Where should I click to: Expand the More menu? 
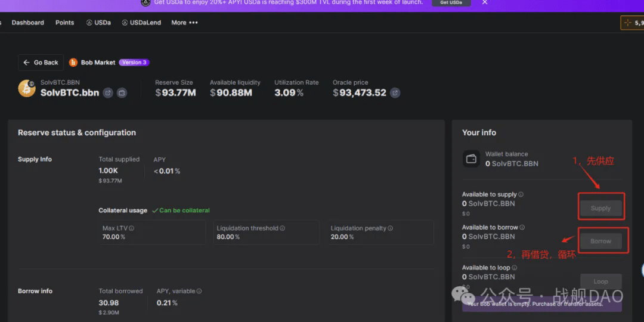tap(184, 23)
